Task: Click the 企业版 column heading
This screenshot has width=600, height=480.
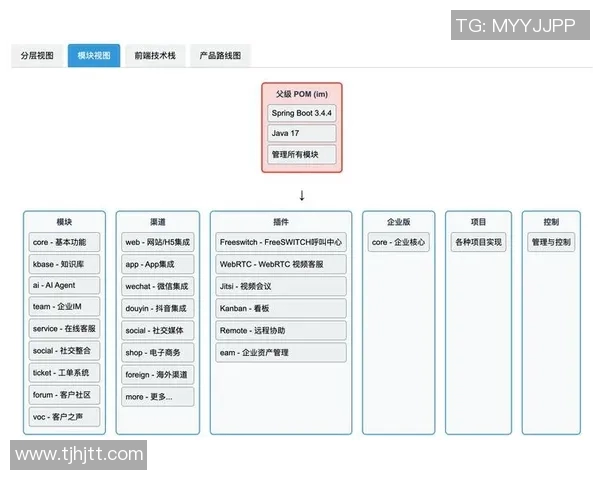Action: tap(399, 222)
